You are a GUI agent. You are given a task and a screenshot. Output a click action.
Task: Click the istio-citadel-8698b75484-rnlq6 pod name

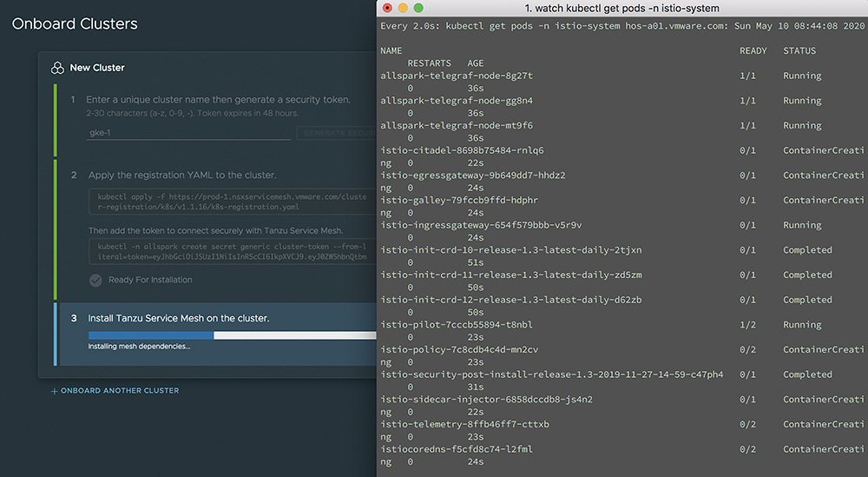[463, 150]
